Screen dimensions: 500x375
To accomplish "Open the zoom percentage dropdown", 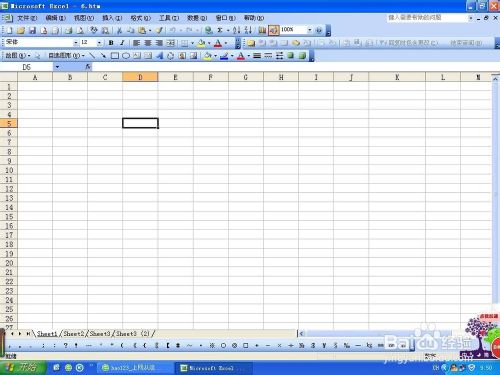I will click(x=309, y=30).
